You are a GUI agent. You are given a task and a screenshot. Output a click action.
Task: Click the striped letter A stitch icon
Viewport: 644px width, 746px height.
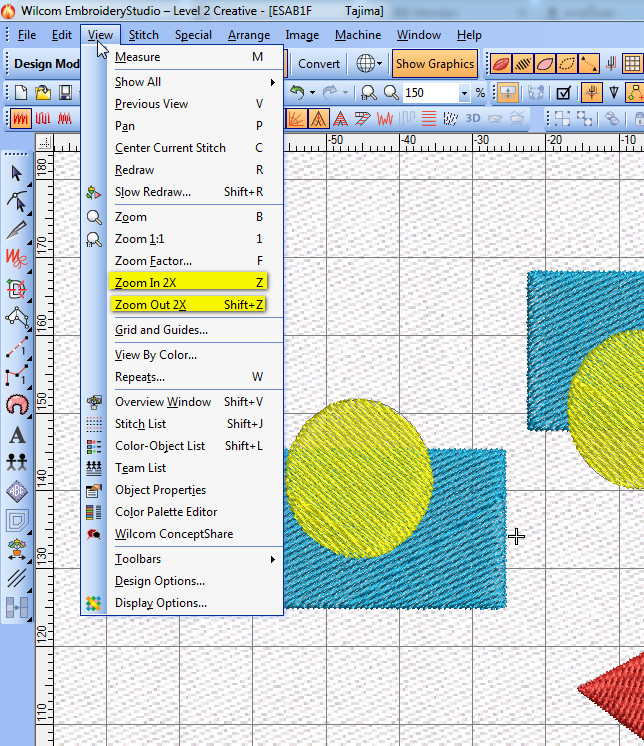(340, 118)
